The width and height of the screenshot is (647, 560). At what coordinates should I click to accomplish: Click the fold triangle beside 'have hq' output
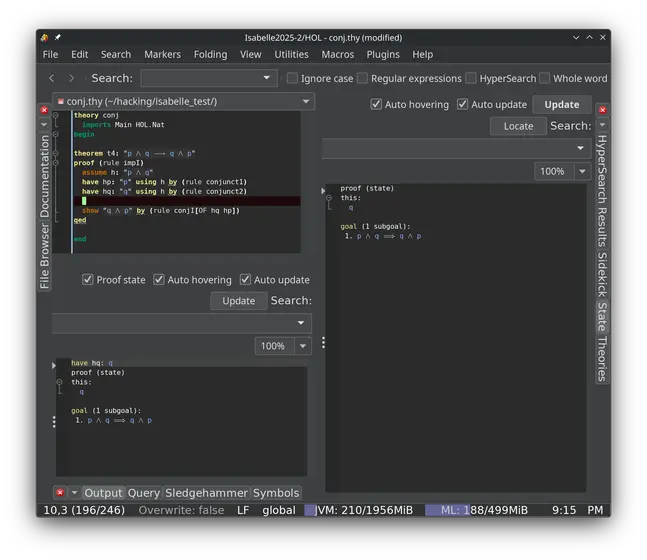(54, 366)
